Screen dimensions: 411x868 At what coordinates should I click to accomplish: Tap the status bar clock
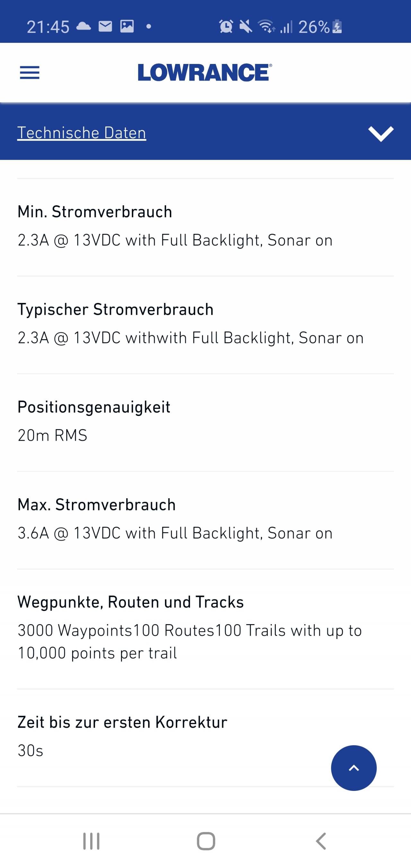coord(48,27)
